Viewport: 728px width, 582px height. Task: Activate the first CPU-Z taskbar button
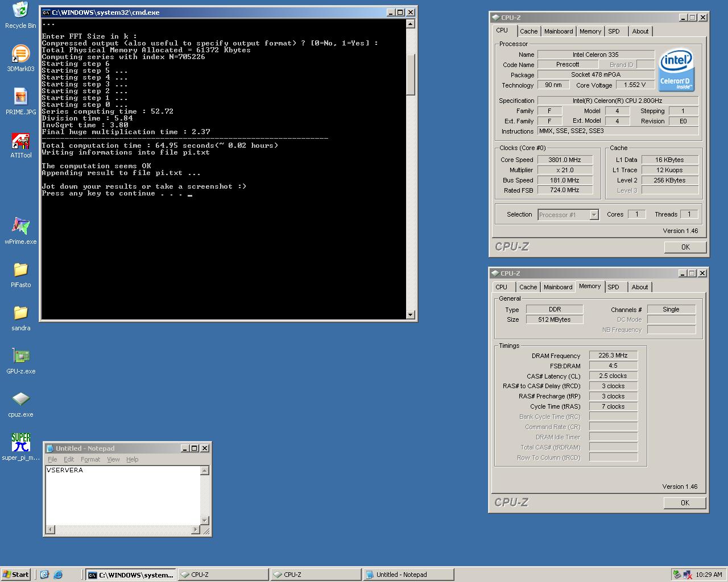[x=223, y=575]
